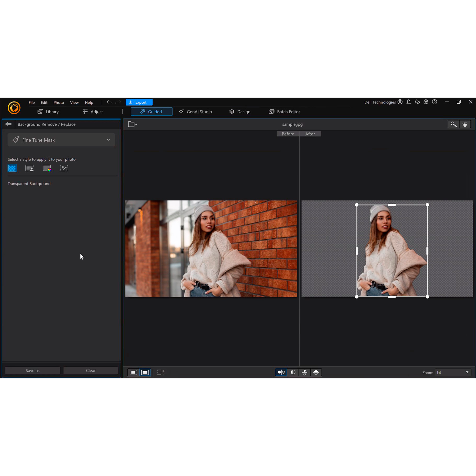Image resolution: width=476 pixels, height=476 pixels.
Task: Collapse the Fine Tune Mask section
Action: click(108, 140)
